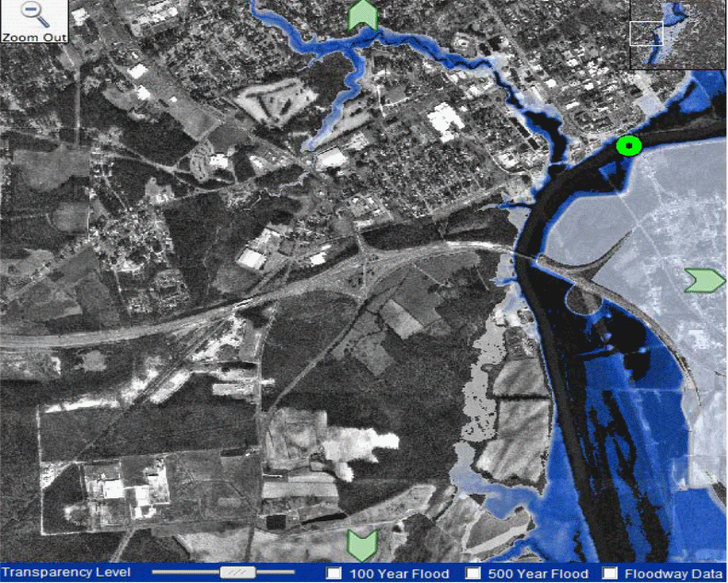The image size is (728, 583).
Task: Click the Zoom Out magnifier button
Action: (x=34, y=21)
